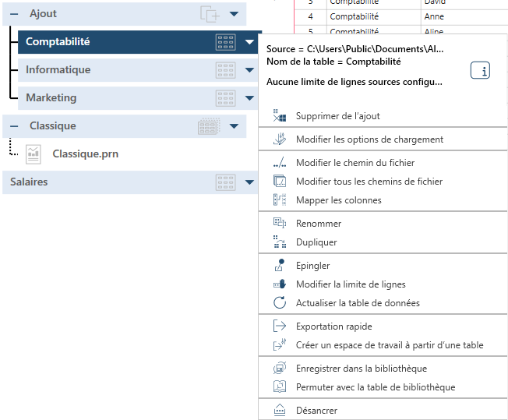
Task: Click the Mapper les colonnes icon
Action: [280, 200]
